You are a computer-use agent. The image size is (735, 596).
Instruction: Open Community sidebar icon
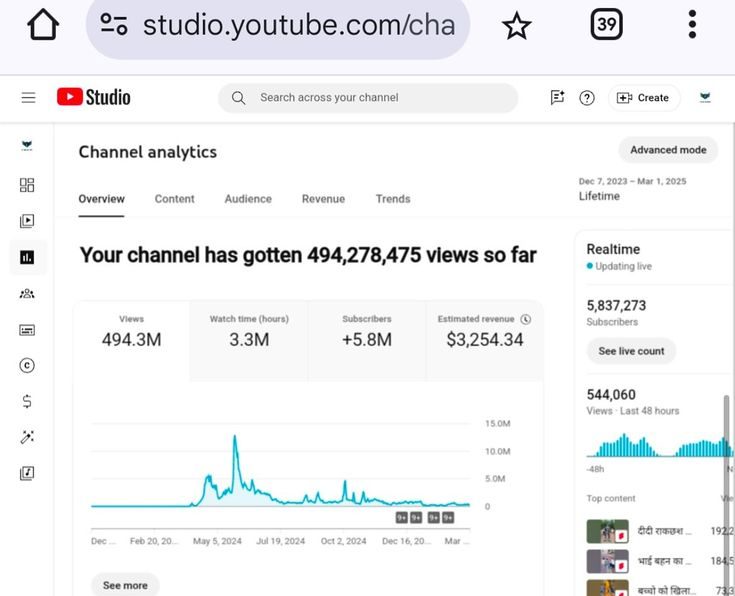coord(27,294)
